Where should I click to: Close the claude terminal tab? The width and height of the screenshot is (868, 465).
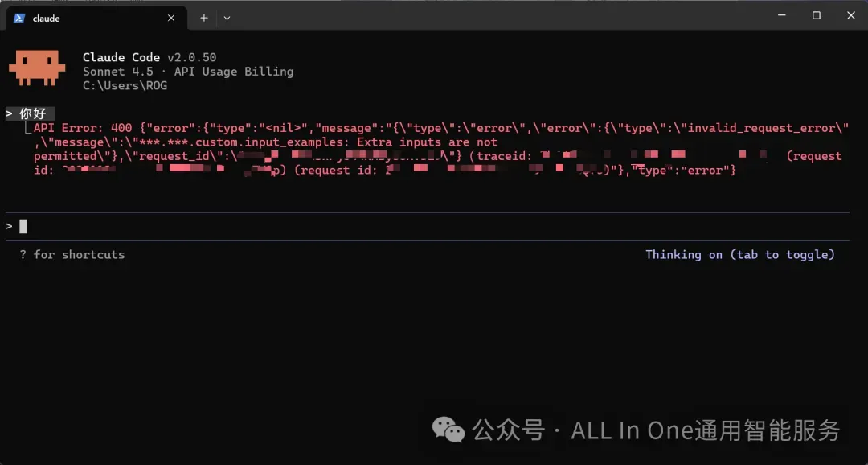point(173,18)
